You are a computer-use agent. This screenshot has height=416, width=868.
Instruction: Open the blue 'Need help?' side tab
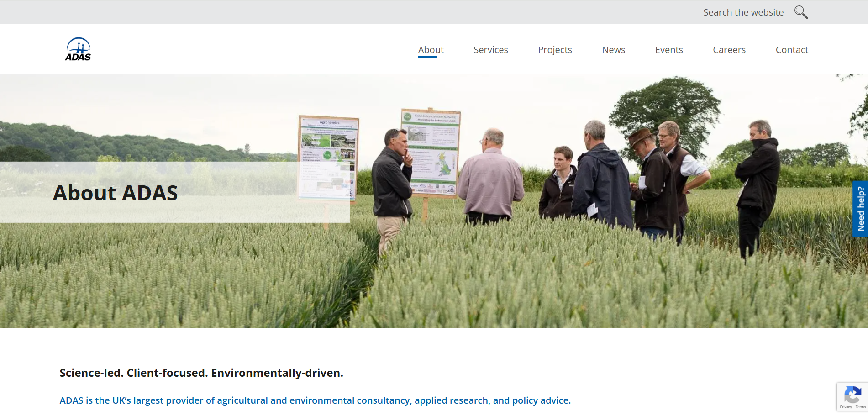coord(860,209)
